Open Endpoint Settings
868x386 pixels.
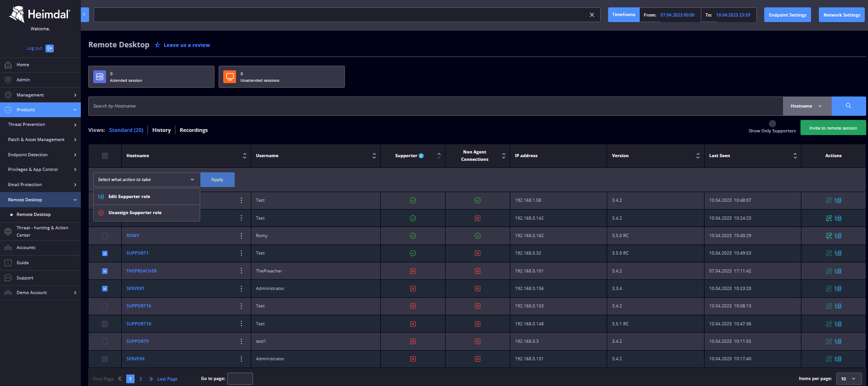pos(787,15)
